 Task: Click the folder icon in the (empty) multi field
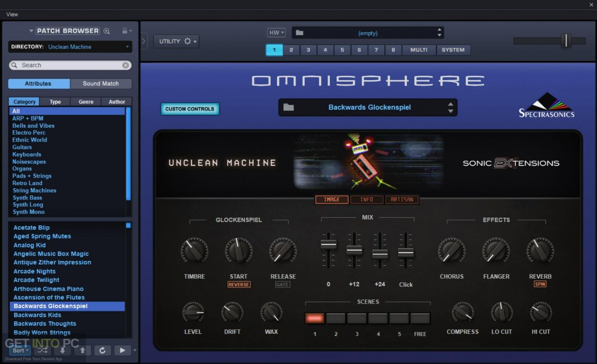click(299, 33)
